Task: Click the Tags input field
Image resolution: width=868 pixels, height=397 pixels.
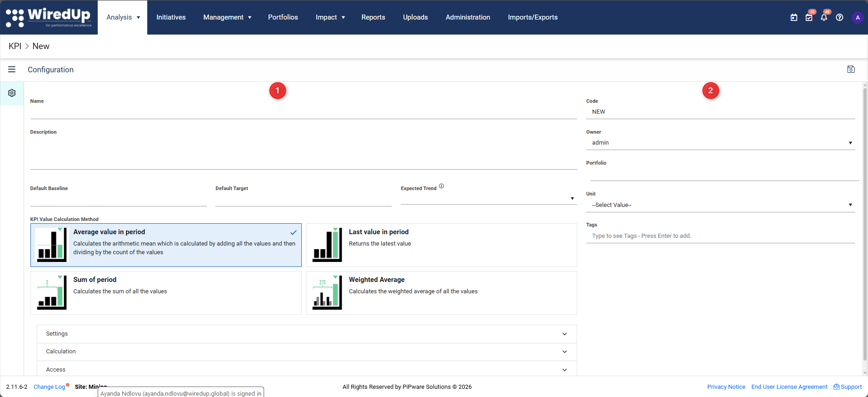Action: [720, 236]
